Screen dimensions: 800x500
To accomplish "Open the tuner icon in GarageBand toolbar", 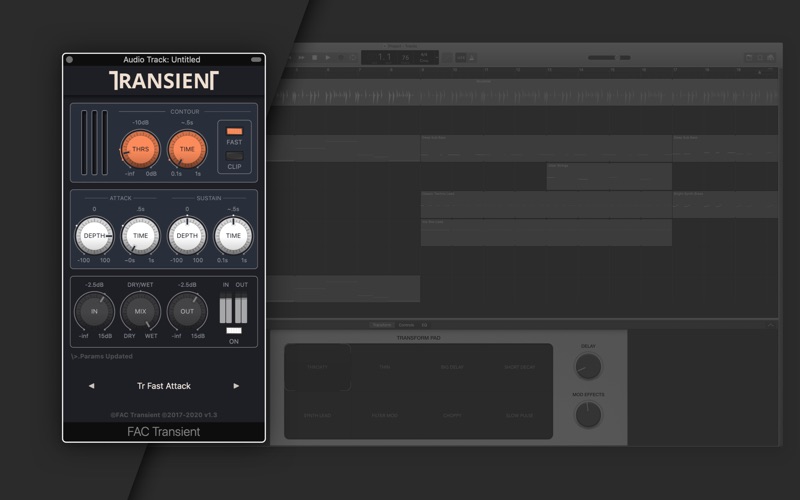I will point(447,58).
